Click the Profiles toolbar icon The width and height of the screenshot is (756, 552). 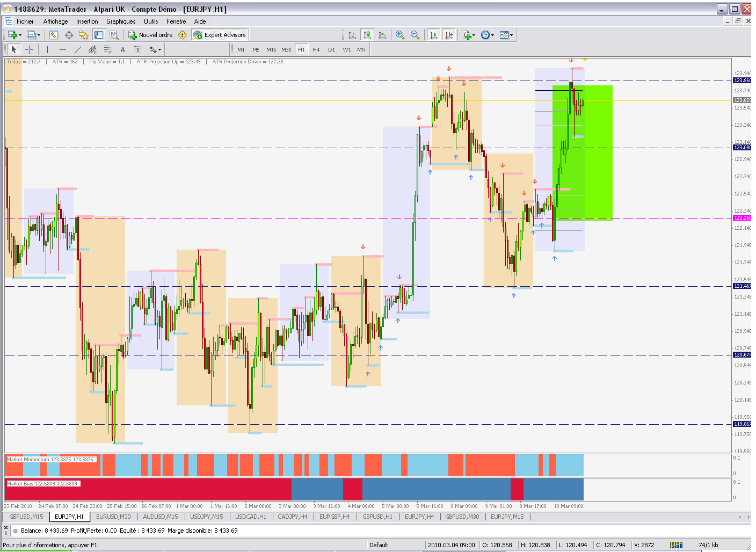[x=31, y=35]
